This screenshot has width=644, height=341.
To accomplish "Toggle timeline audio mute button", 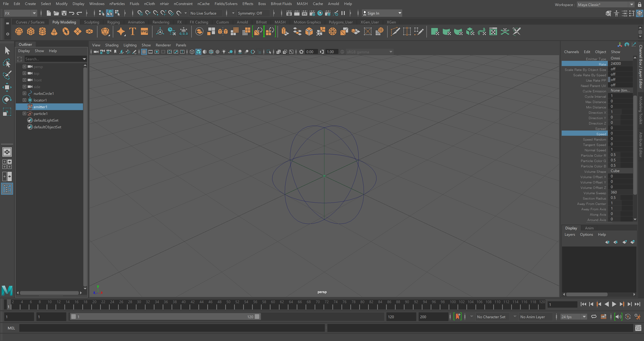I will click(618, 317).
